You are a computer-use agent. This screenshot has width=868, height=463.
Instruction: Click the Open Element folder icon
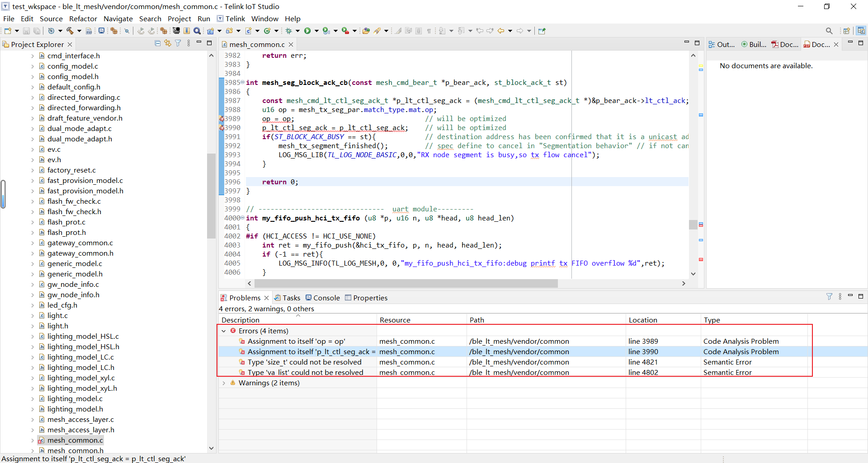[x=366, y=31]
